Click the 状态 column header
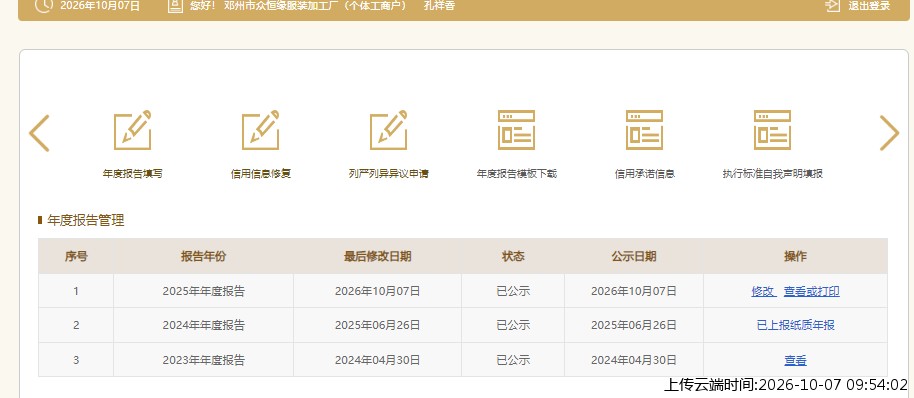The image size is (914, 398). 513,256
